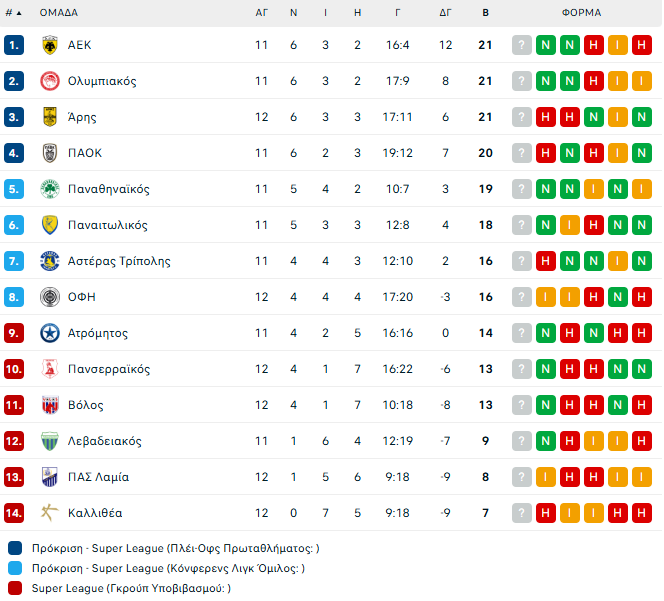This screenshot has width=664, height=601.
Task: Click the Καλλιθέα team name
Action: [95, 513]
